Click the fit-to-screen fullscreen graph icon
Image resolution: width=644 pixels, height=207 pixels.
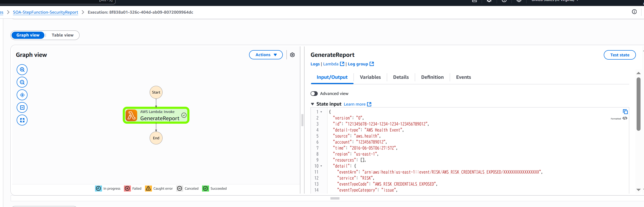coord(22,120)
